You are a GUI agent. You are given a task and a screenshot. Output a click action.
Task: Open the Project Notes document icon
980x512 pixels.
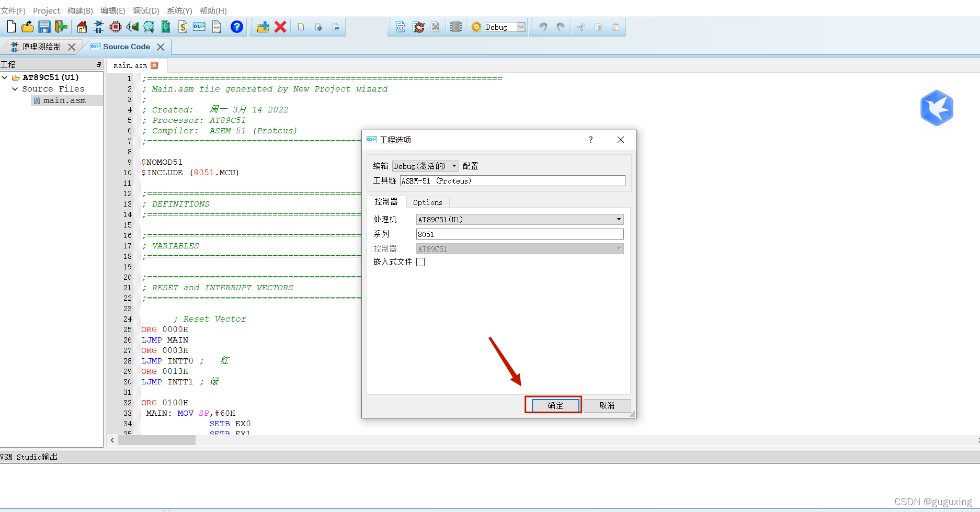216,27
